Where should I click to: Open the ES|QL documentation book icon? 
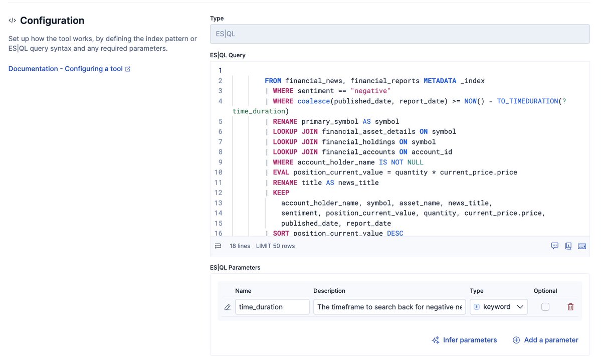click(568, 246)
